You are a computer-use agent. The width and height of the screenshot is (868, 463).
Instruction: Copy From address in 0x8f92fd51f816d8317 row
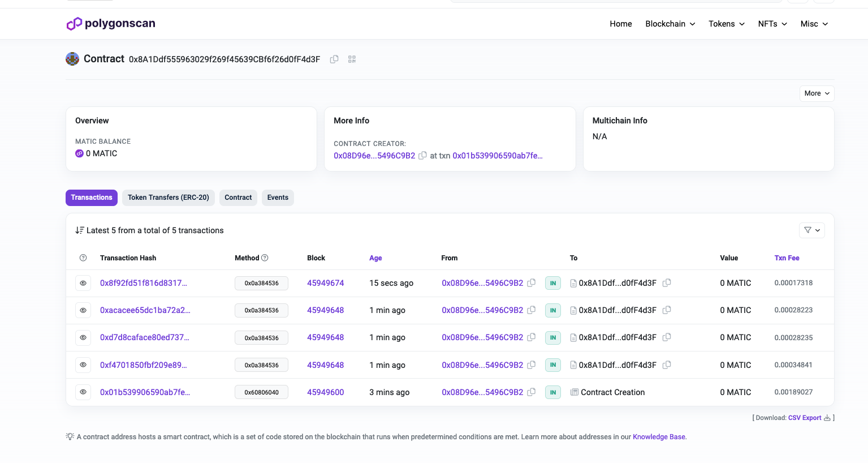[532, 282]
